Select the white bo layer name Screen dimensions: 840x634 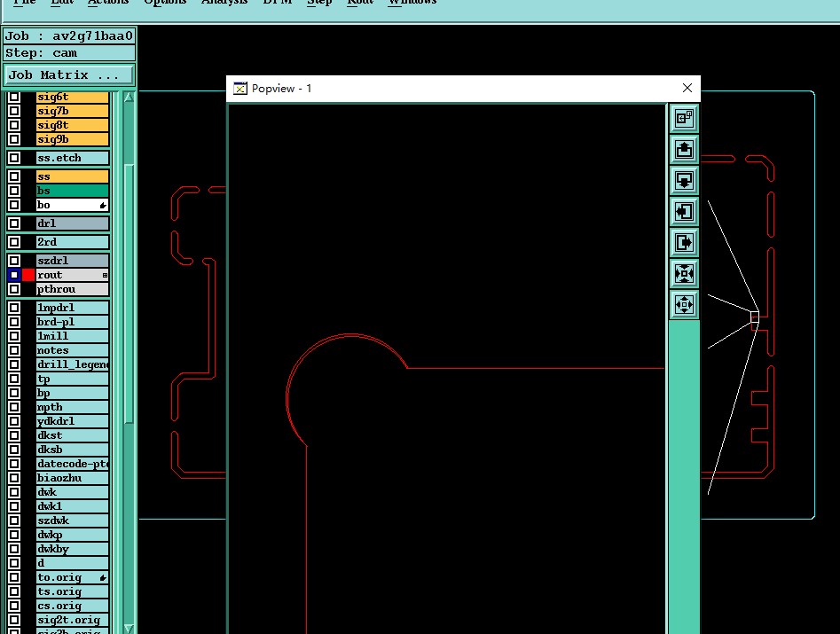tap(73, 205)
